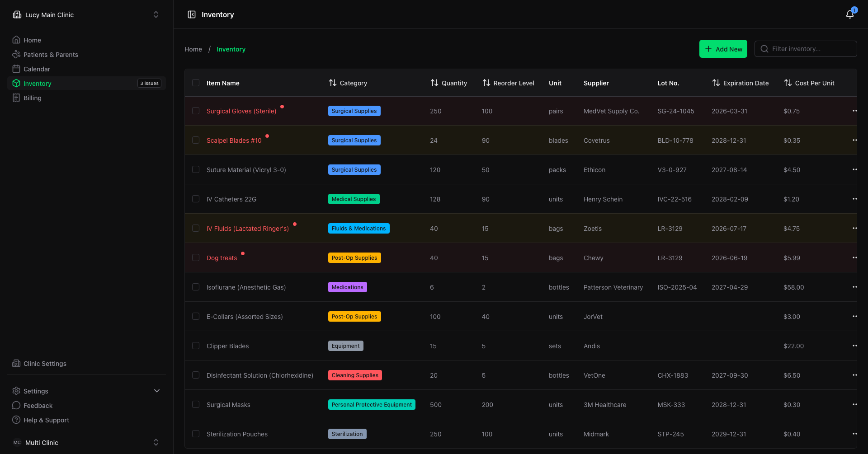868x454 pixels.
Task: Open Lucy Main Clinic switcher
Action: 86,14
